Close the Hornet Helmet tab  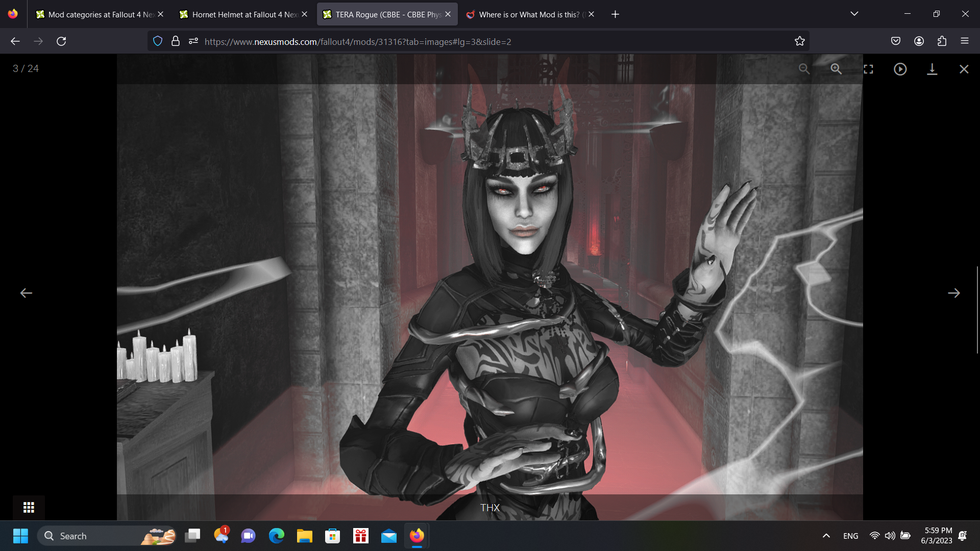(x=305, y=14)
